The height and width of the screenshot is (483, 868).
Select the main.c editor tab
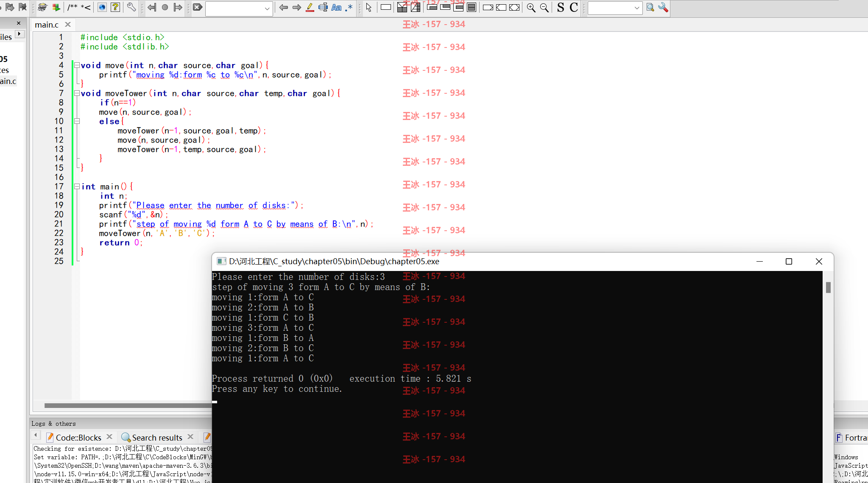point(47,25)
